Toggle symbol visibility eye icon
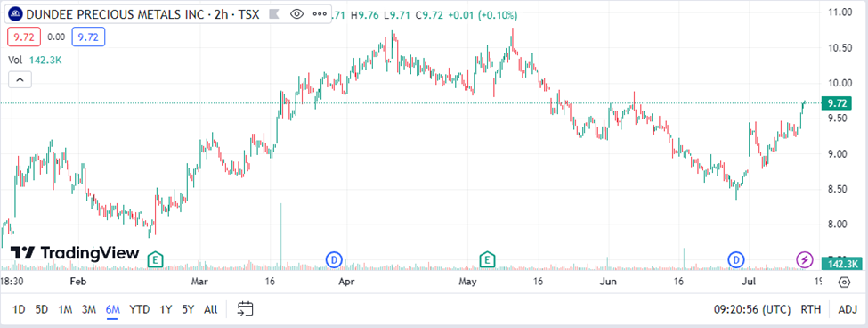This screenshot has width=868, height=328. click(x=296, y=14)
